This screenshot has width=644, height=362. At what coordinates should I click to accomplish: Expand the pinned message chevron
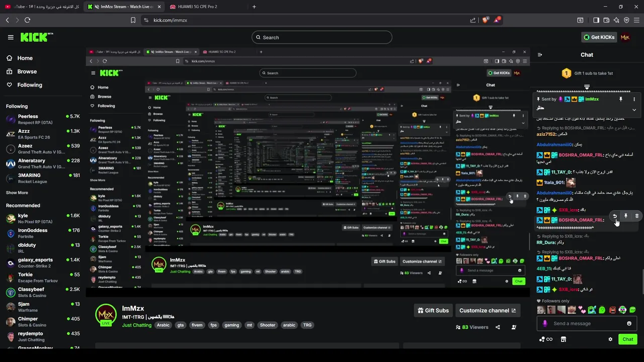[x=634, y=110]
